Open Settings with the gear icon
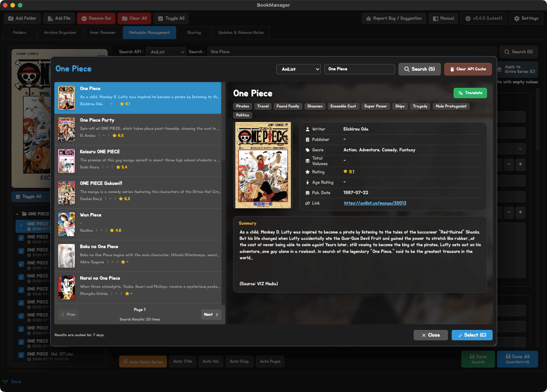 pyautogui.click(x=517, y=19)
